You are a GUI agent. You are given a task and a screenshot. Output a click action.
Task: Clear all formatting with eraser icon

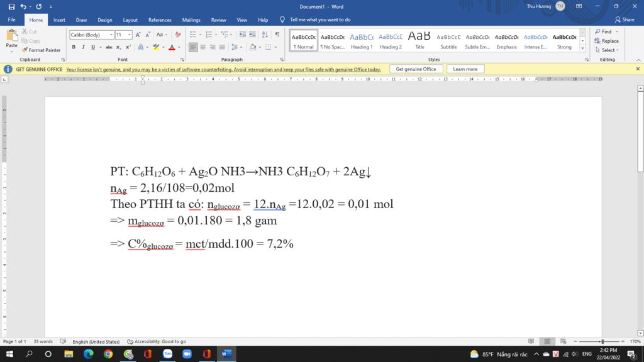point(178,35)
